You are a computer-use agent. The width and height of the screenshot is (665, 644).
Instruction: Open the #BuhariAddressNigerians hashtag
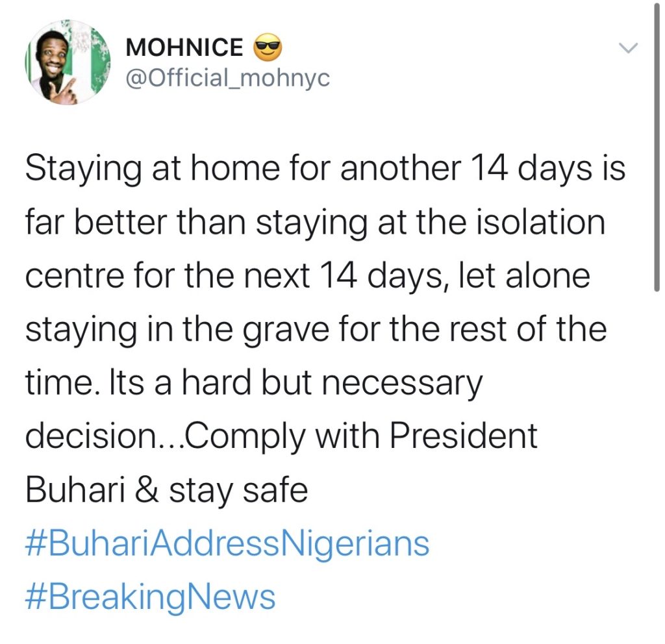coord(227,543)
